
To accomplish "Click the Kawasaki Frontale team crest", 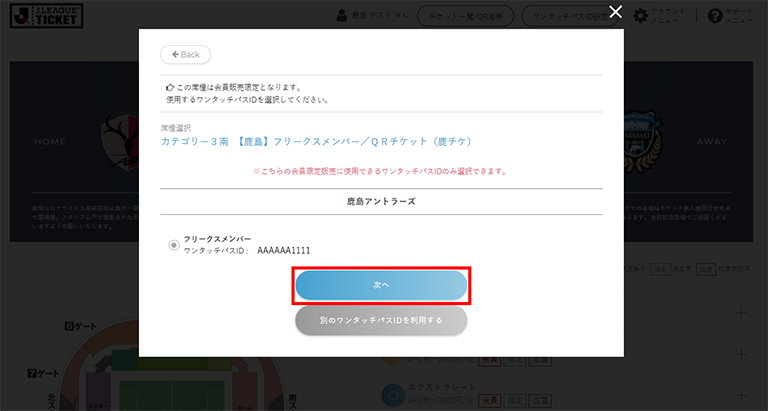I will click(643, 141).
